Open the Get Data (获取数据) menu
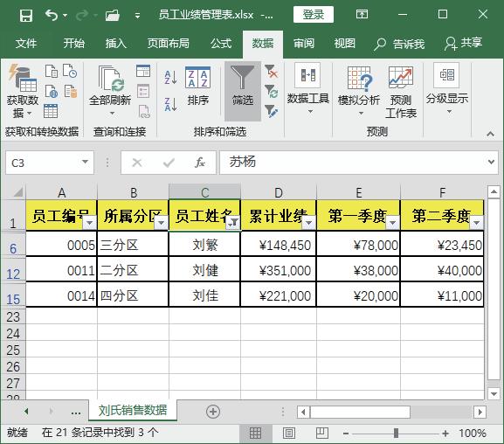 coord(22,92)
